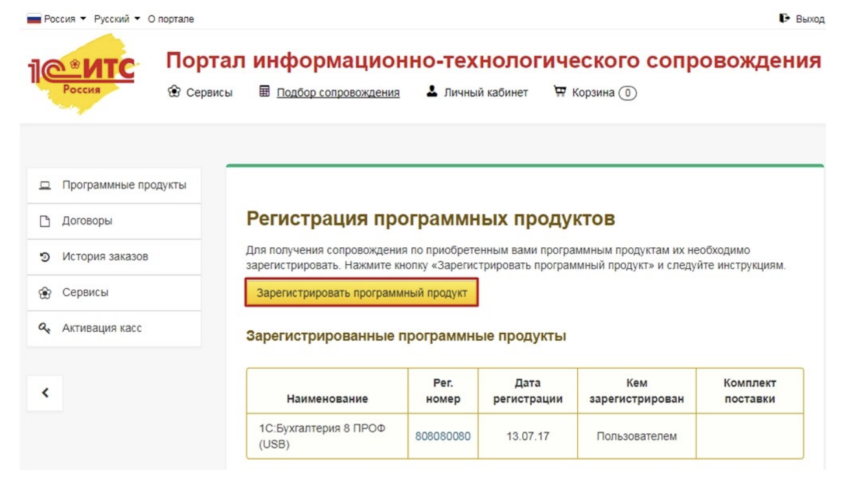
Task: Click the exit door icon near Выход
Action: (x=784, y=19)
